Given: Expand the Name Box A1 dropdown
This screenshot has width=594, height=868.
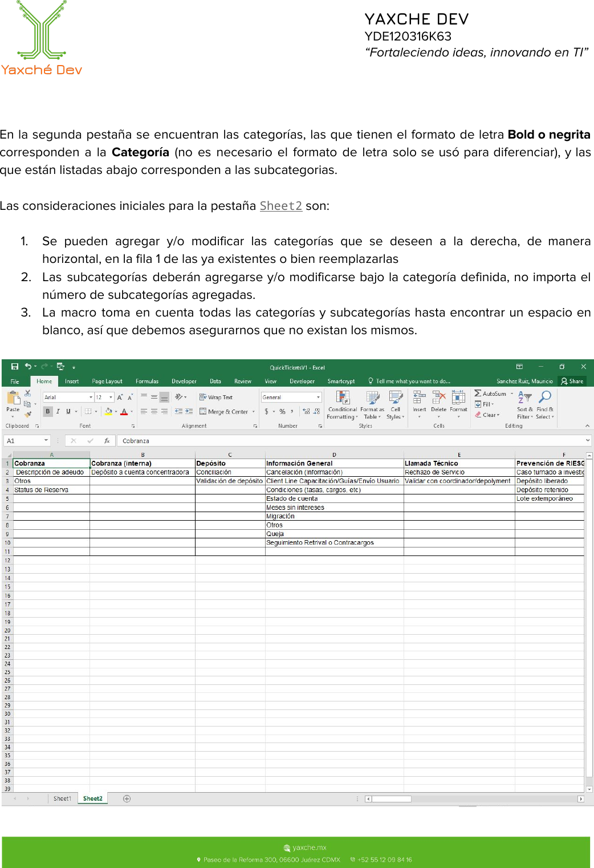Looking at the screenshot, I should (x=46, y=441).
